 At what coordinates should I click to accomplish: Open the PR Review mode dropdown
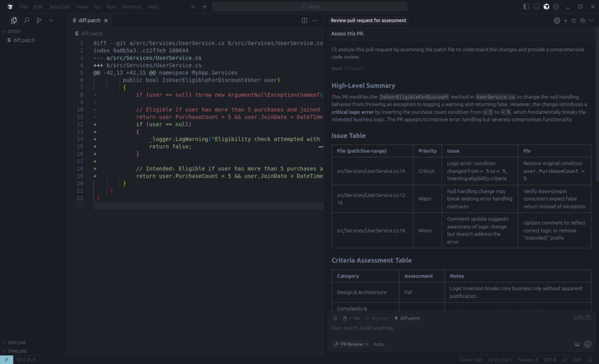[351, 344]
